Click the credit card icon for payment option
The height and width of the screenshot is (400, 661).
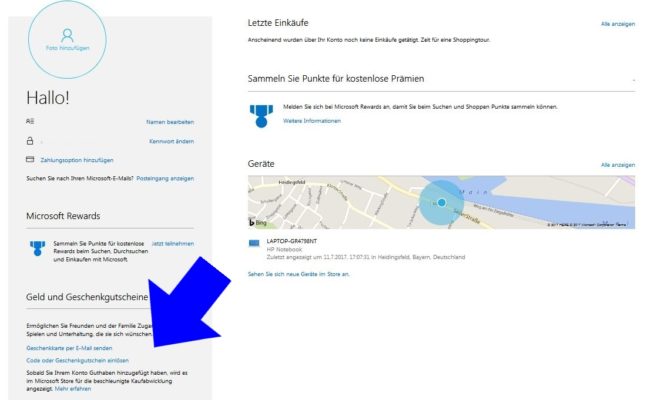click(30, 159)
